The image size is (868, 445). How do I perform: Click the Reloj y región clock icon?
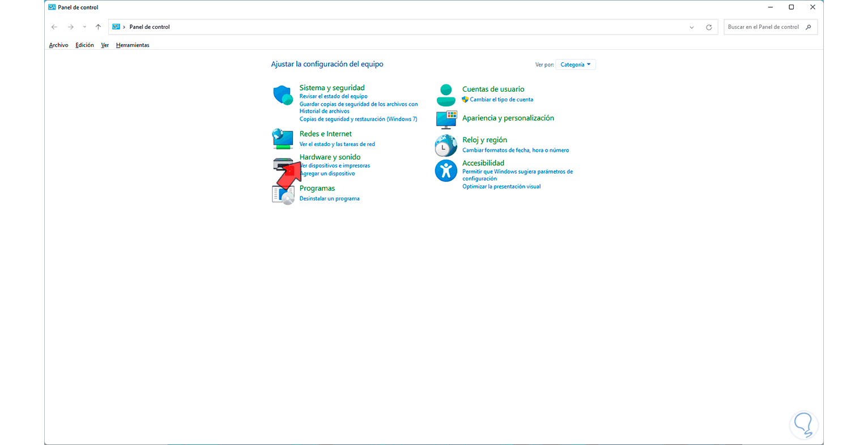click(446, 146)
